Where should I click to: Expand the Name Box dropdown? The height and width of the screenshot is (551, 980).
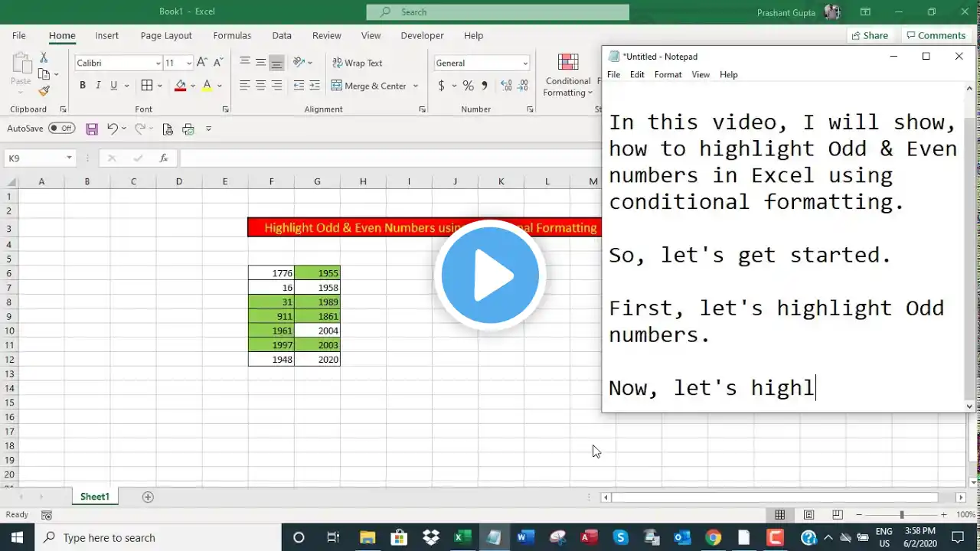69,158
